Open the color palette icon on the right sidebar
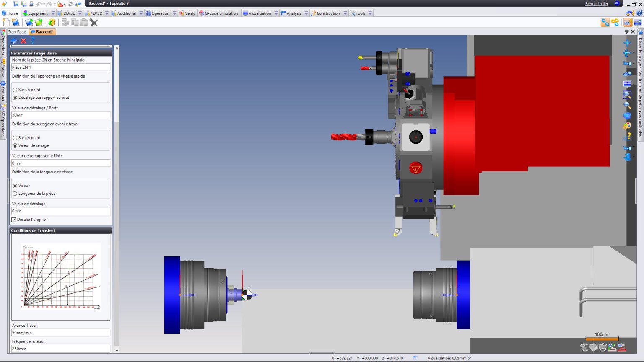 [x=627, y=126]
